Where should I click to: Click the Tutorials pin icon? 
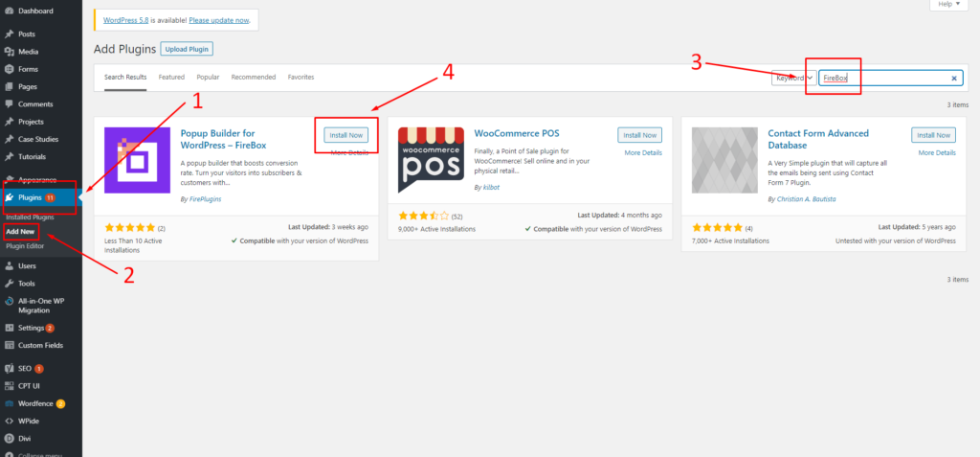pyautogui.click(x=9, y=156)
